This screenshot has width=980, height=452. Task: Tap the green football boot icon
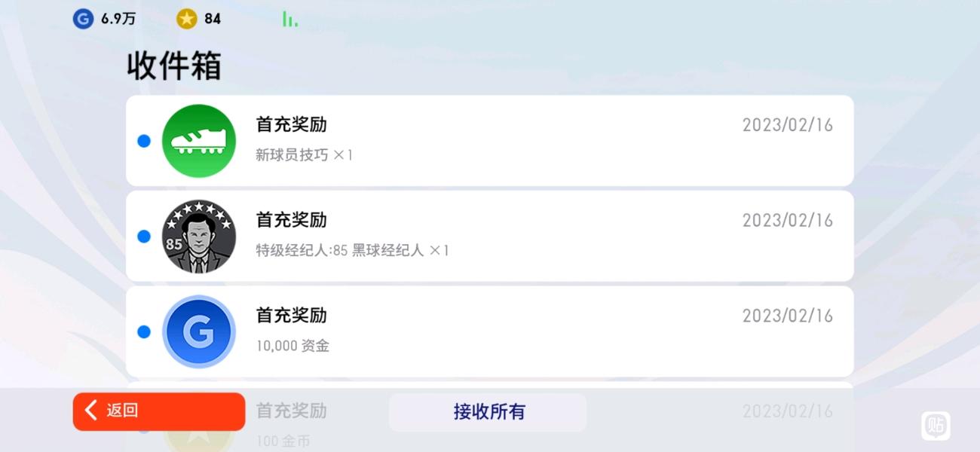tap(199, 141)
